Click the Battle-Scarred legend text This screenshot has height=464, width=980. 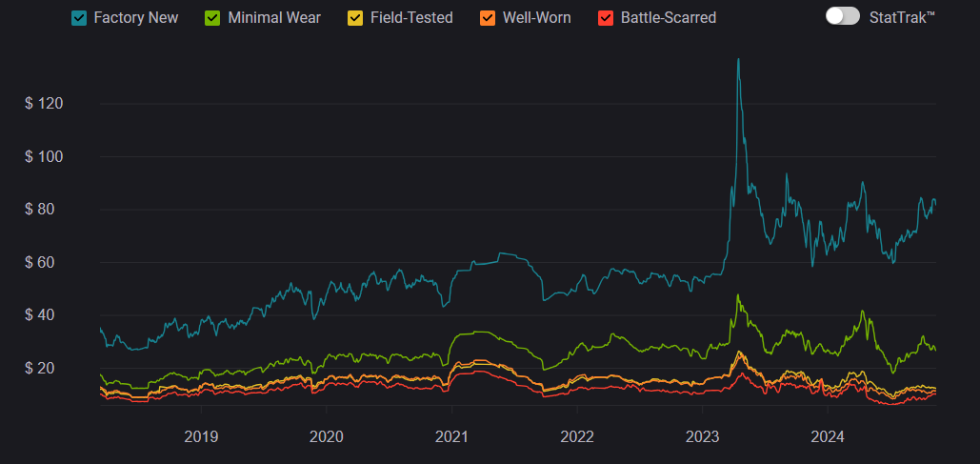coord(668,18)
